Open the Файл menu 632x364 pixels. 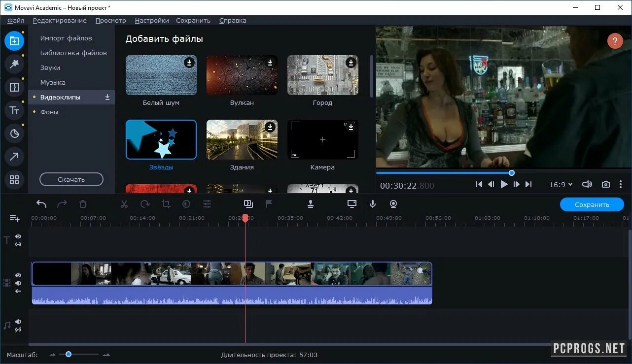pyautogui.click(x=16, y=20)
